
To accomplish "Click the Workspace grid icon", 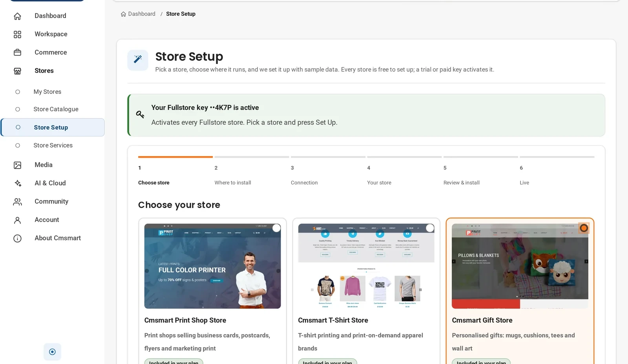I will [17, 35].
